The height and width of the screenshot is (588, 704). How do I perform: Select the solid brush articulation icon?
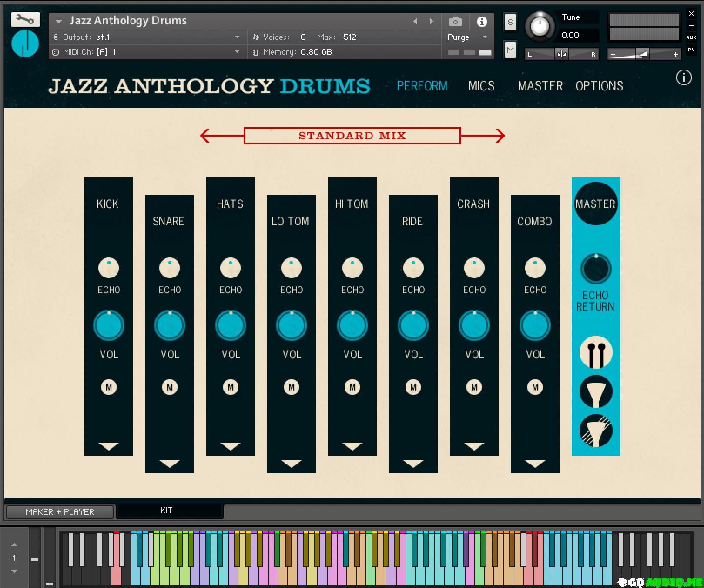596,392
